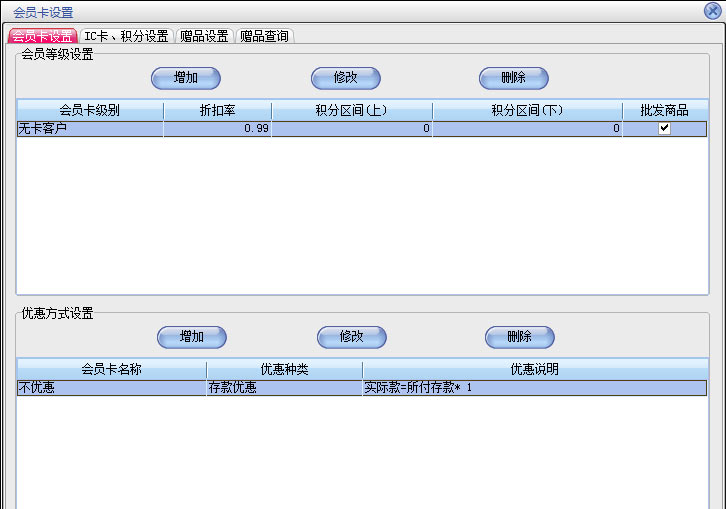
Task: Click the 折扣率 column header
Action: (x=217, y=110)
